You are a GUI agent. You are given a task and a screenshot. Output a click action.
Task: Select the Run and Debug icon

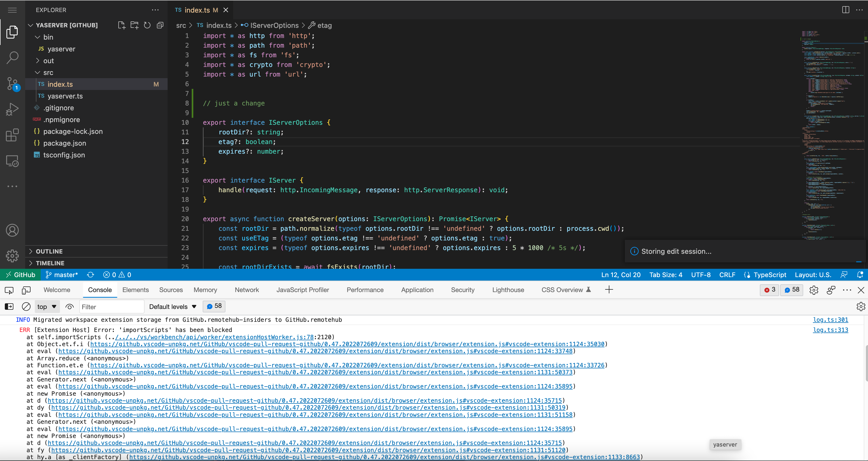point(12,109)
